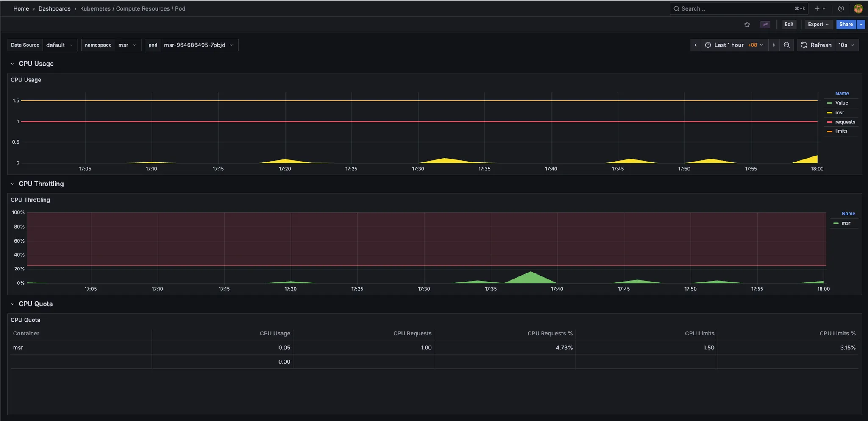Navigate to Dashboards in the breadcrumb
The height and width of the screenshot is (421, 868).
55,8
